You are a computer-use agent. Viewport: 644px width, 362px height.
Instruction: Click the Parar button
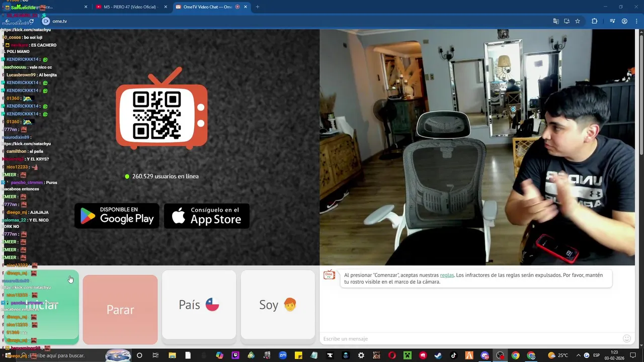pos(120,310)
